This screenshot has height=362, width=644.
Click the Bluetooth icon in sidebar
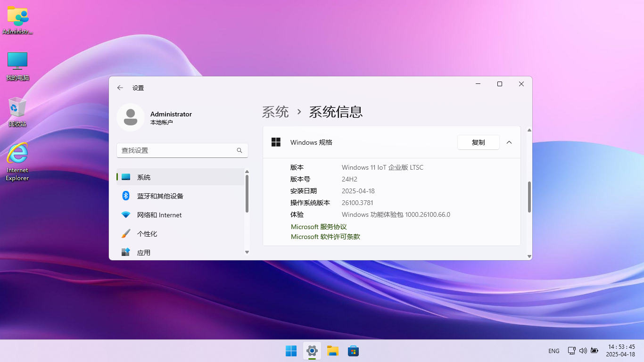(126, 196)
